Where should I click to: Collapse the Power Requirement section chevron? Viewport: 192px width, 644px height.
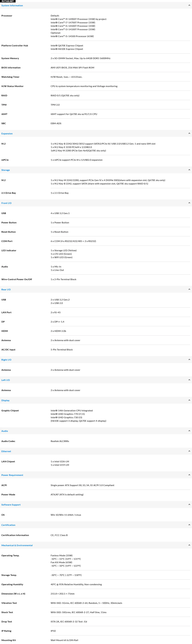point(189,475)
